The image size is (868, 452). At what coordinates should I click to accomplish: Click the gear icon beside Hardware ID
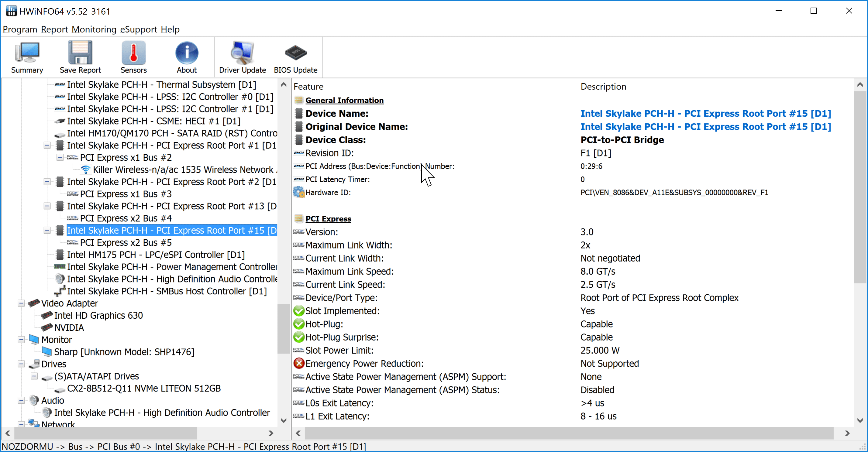click(x=299, y=193)
